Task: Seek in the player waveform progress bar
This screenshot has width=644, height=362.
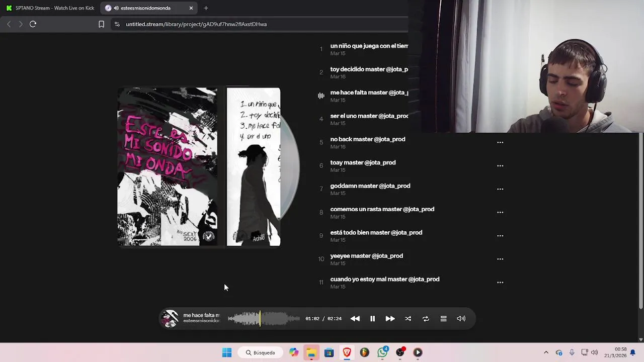Action: 264,319
